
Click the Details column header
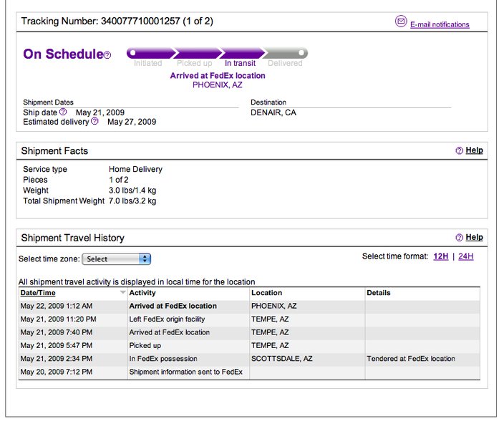click(x=379, y=293)
